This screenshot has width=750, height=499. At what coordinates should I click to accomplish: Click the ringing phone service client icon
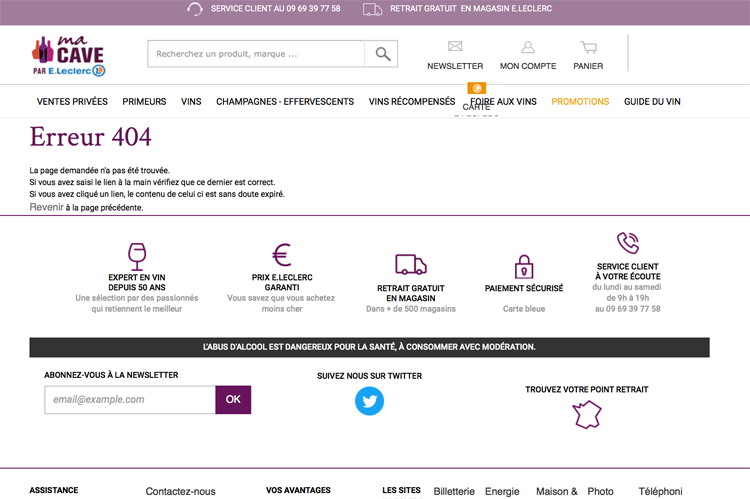[x=628, y=243]
